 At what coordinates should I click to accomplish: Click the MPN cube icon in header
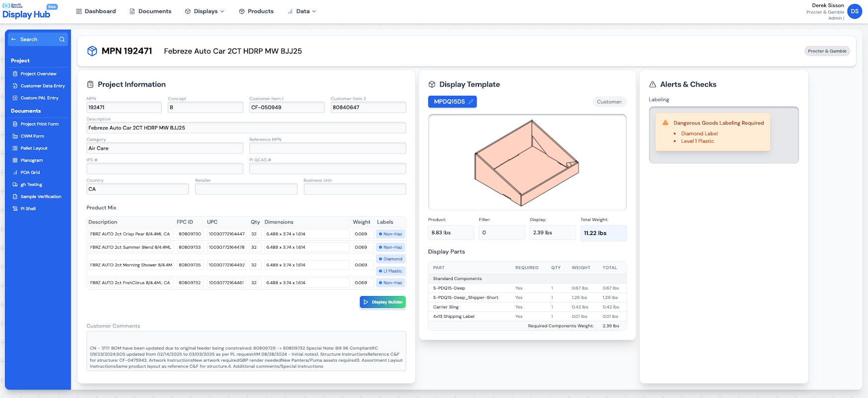pyautogui.click(x=92, y=51)
